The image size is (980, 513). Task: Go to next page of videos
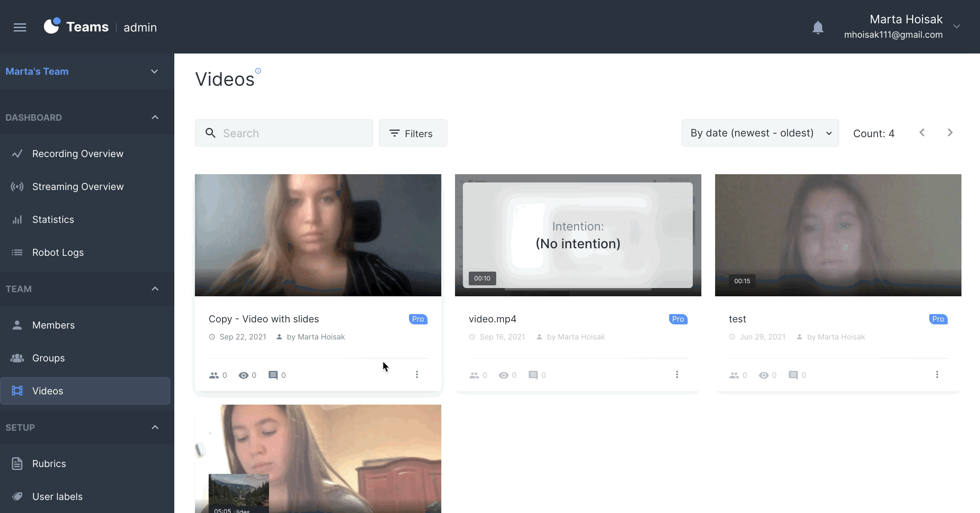coord(950,133)
